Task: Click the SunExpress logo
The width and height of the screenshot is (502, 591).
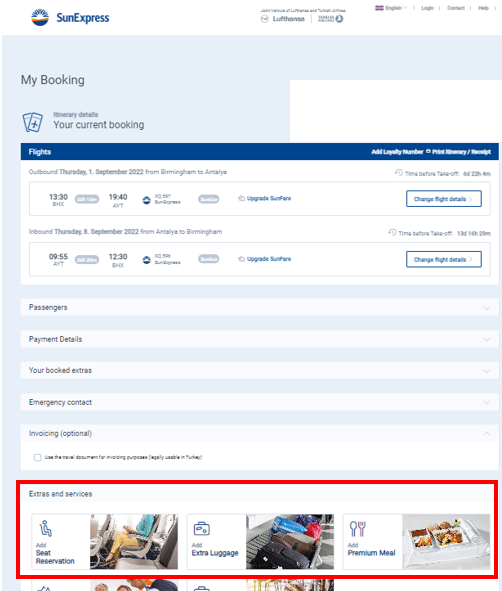Action: pyautogui.click(x=70, y=17)
